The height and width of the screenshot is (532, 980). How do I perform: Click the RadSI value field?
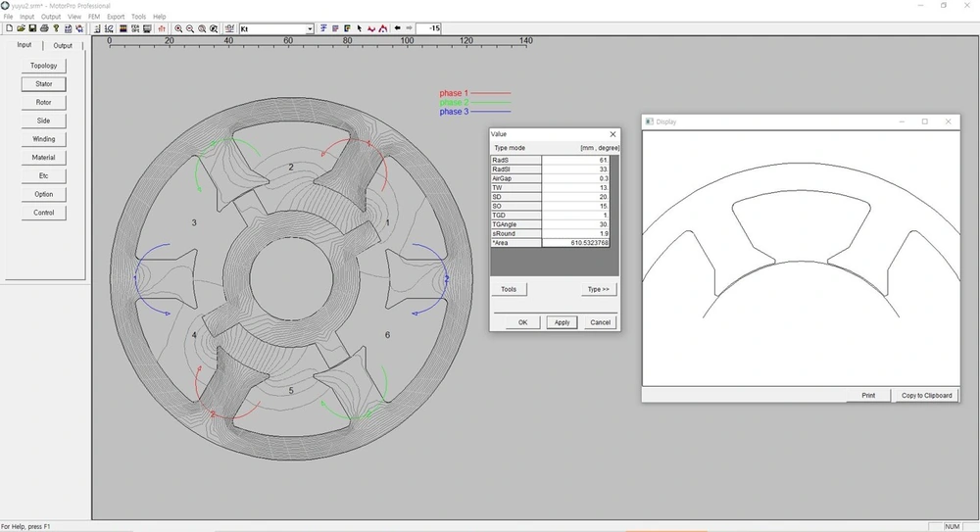[x=575, y=169]
